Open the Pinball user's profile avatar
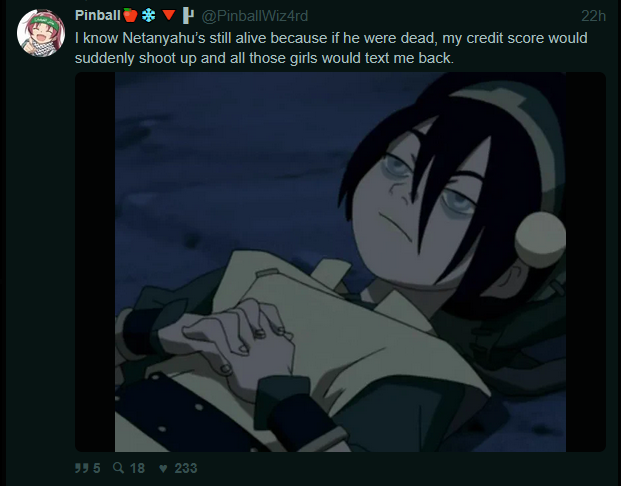Screen dimensions: 621x486 click(x=41, y=33)
